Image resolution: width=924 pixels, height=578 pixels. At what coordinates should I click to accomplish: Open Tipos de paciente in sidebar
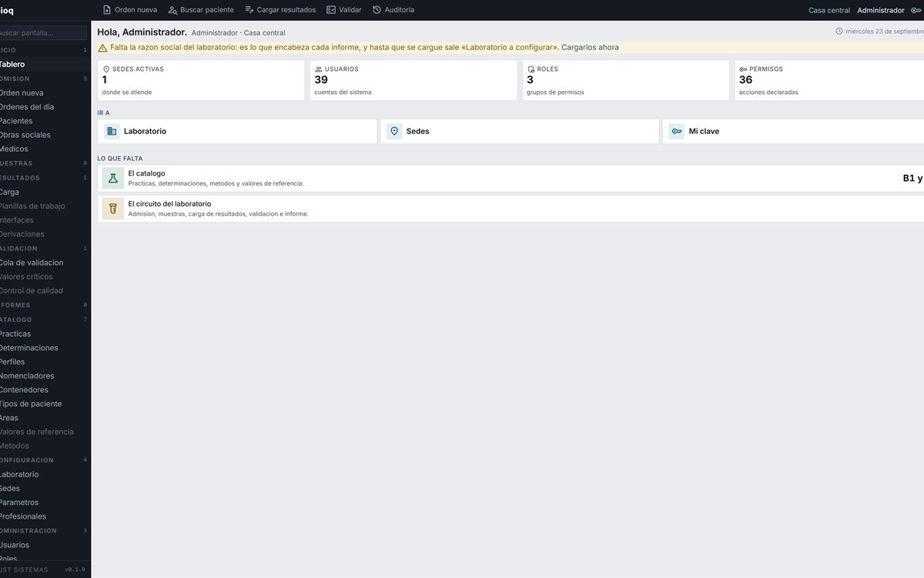(x=44, y=404)
